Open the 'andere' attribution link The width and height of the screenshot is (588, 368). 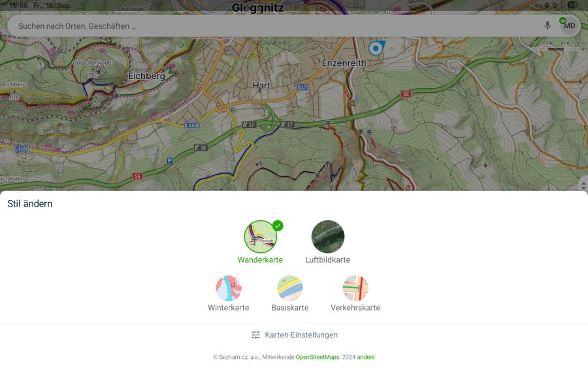[x=366, y=357]
